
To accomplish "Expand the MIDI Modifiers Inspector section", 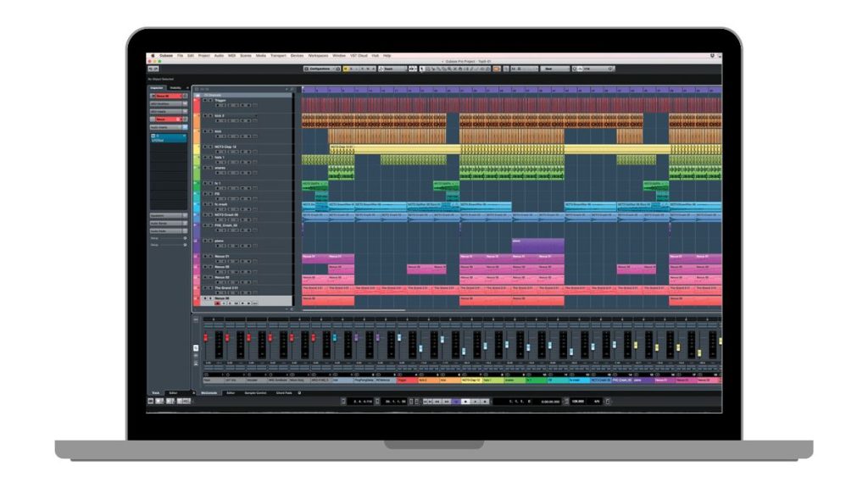I will coord(169,103).
